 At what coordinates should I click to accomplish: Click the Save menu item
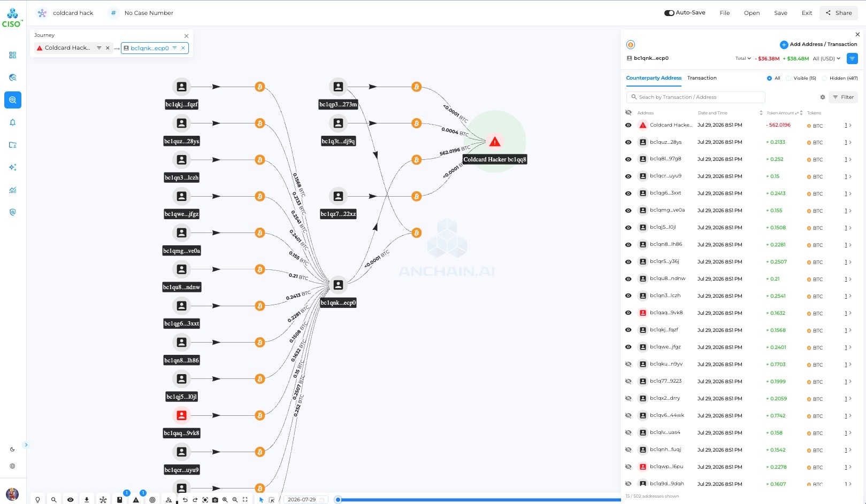point(780,13)
